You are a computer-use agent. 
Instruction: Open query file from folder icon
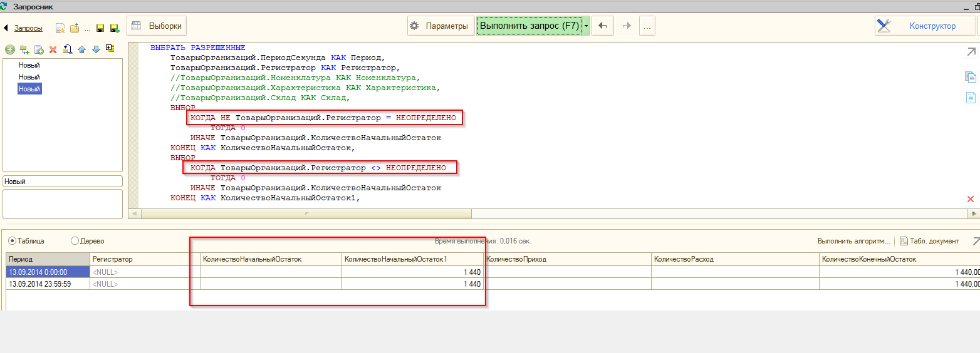pyautogui.click(x=75, y=28)
